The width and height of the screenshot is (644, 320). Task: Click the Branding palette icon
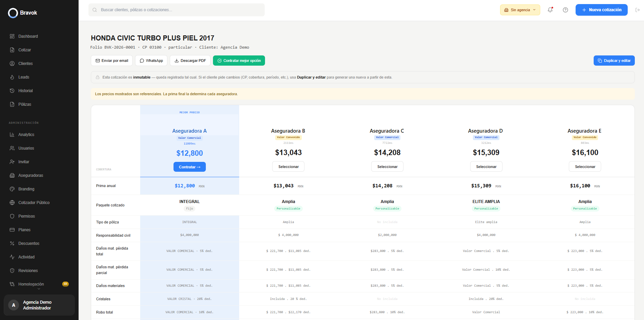coord(12,189)
